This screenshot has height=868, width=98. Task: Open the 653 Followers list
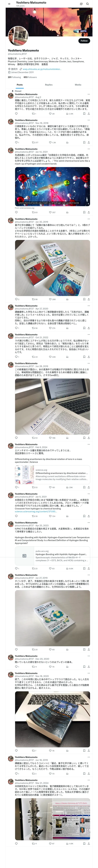(x=30, y=77)
